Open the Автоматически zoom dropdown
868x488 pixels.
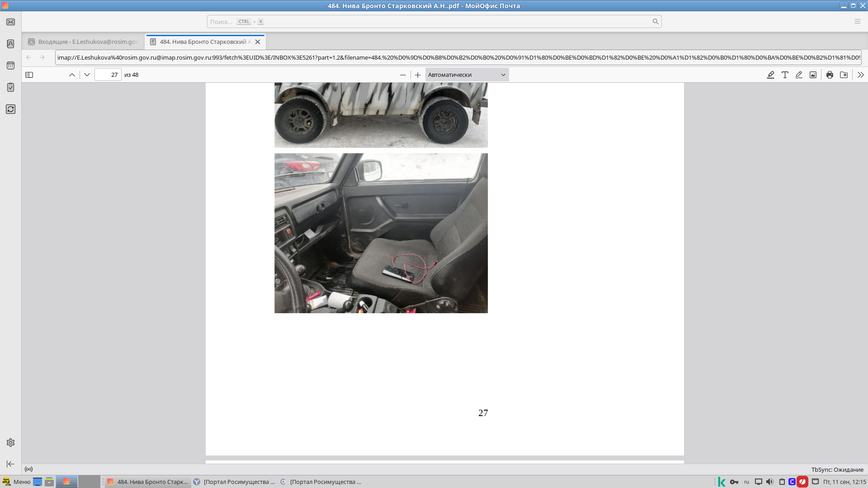pyautogui.click(x=467, y=75)
